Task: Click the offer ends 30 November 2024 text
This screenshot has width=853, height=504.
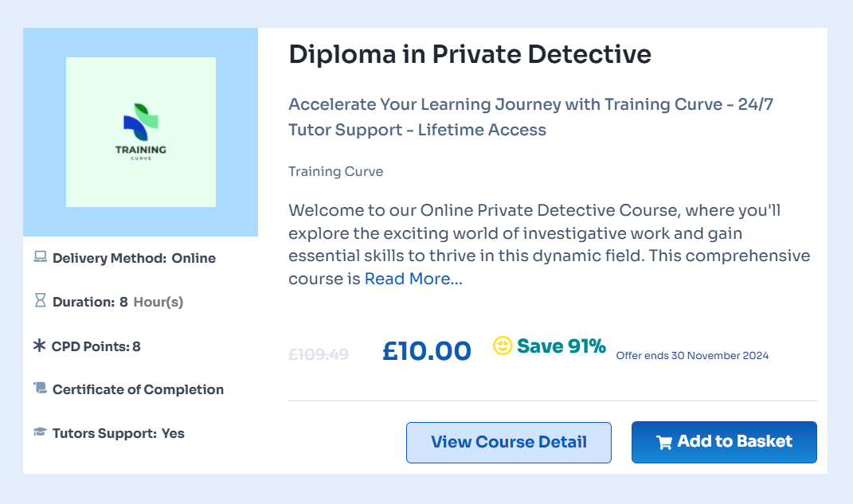Action: (x=693, y=356)
